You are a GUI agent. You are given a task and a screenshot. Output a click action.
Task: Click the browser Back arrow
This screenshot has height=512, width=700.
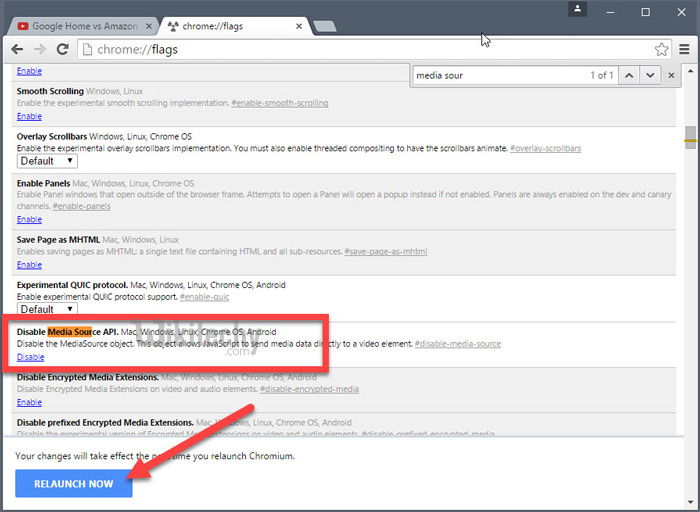18,48
